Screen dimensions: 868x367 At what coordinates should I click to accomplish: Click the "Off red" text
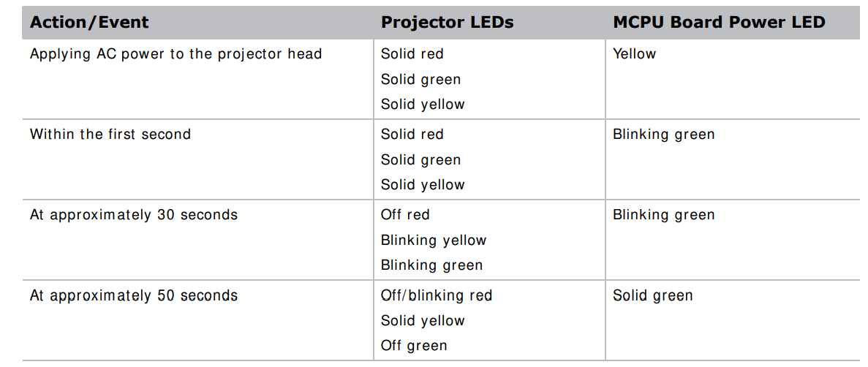[405, 215]
